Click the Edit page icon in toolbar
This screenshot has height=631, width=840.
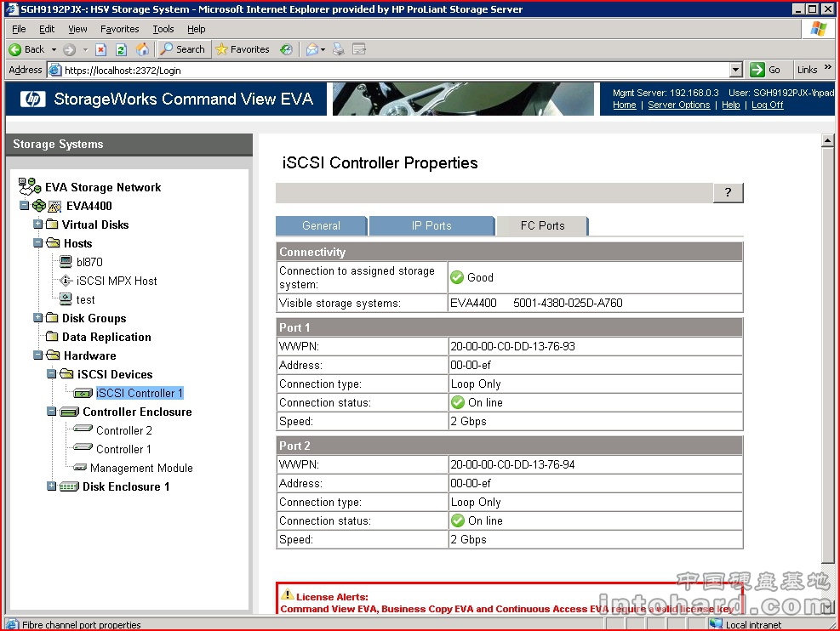359,50
